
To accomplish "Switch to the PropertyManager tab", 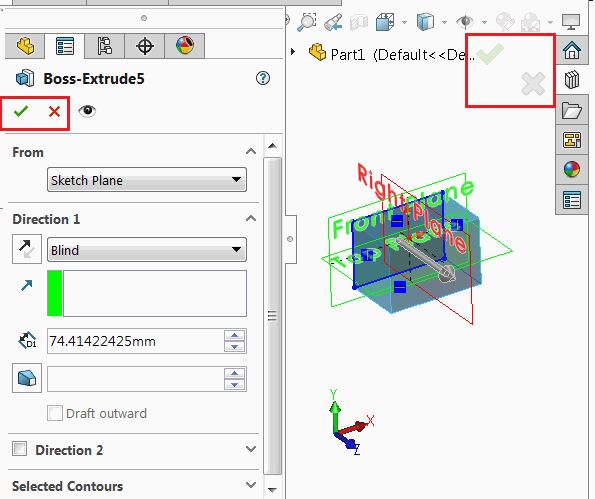I will [65, 46].
